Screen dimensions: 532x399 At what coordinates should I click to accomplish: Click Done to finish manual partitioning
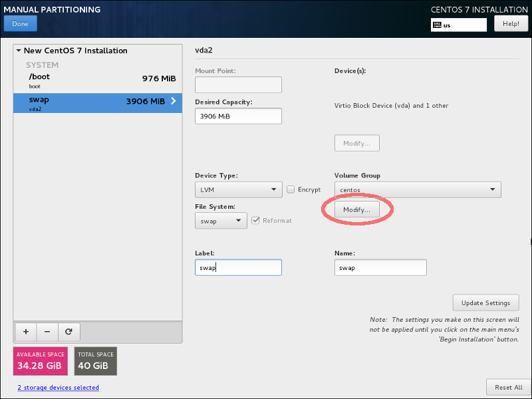click(20, 23)
